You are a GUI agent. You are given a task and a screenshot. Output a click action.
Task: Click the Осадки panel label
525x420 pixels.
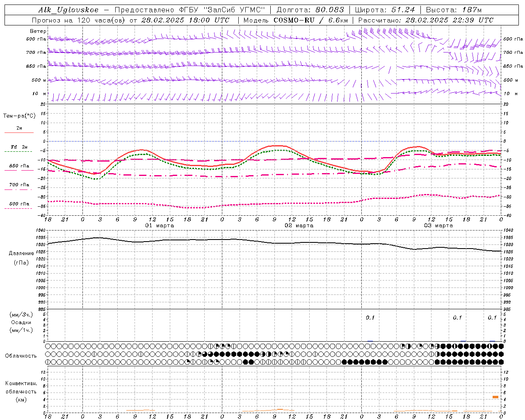(x=21, y=322)
